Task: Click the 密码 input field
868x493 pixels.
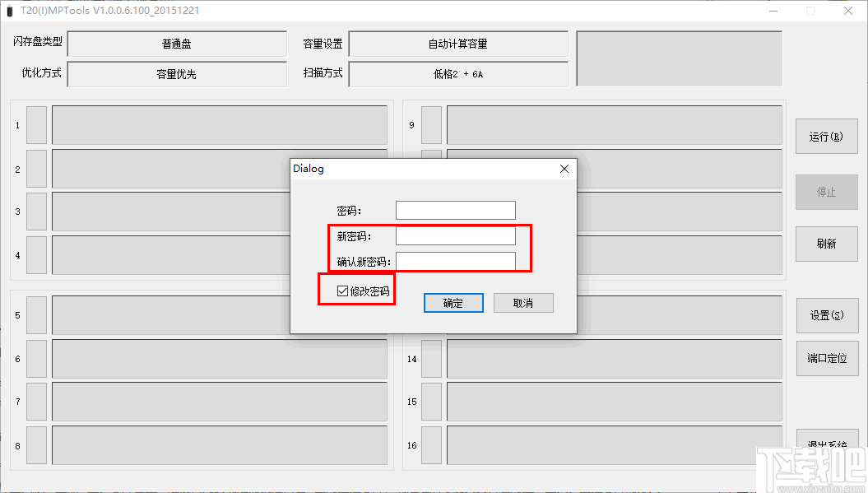Action: tap(456, 211)
